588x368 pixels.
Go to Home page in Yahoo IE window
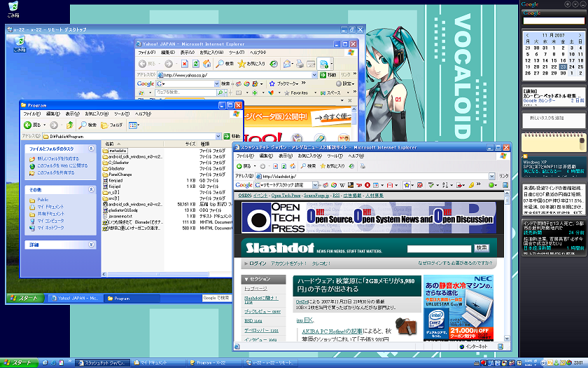[x=206, y=64]
